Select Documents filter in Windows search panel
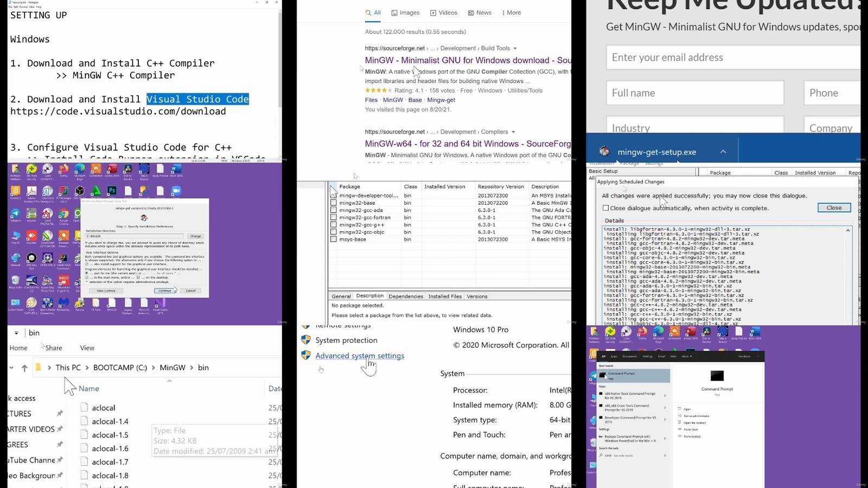 [629, 357]
